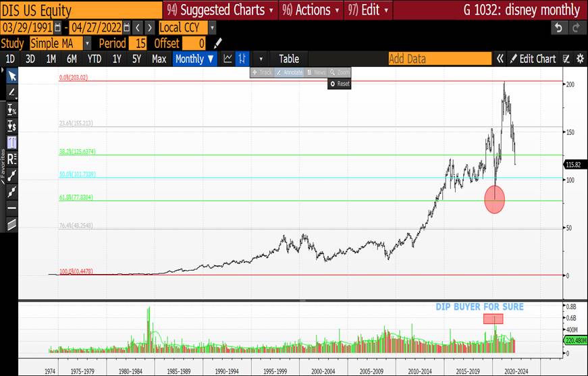Click the Offset field showing 0
The height and width of the screenshot is (376, 588).
[194, 43]
